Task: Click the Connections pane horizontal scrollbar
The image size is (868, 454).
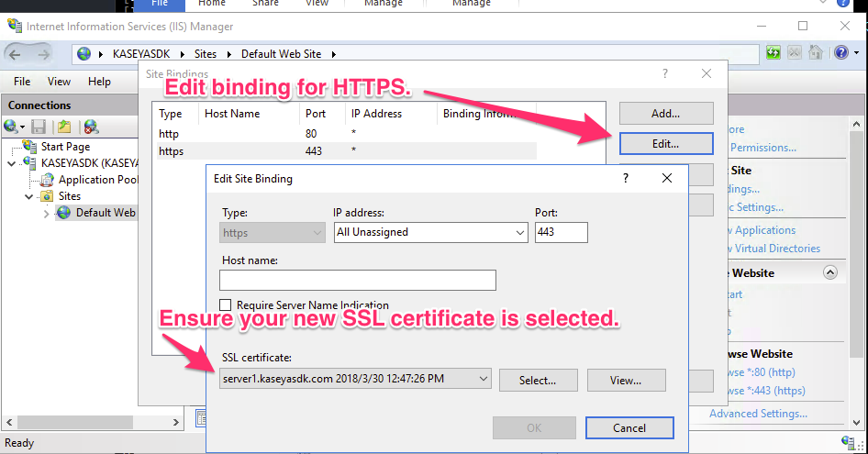Action: coord(74,422)
